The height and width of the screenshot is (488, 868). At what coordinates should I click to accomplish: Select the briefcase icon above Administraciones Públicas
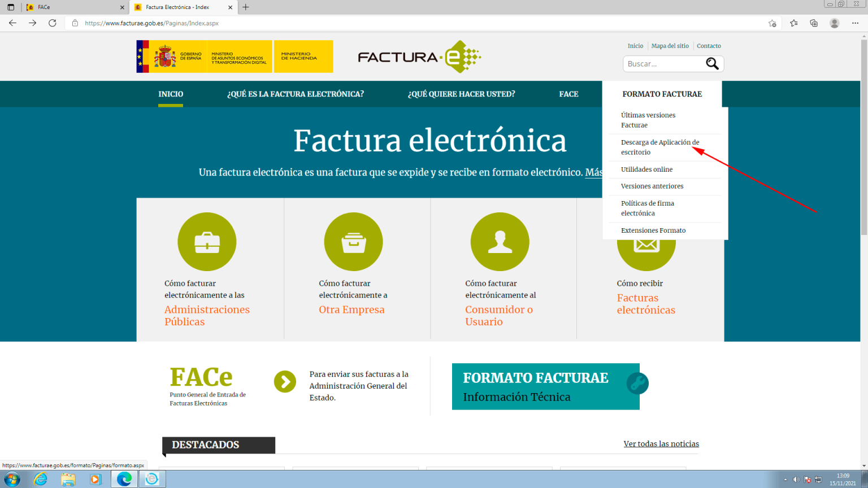pyautogui.click(x=207, y=241)
